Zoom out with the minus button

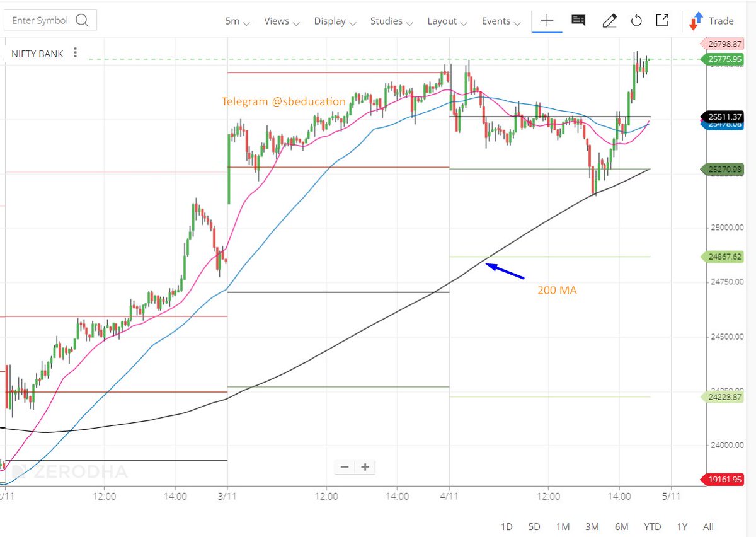click(x=345, y=467)
